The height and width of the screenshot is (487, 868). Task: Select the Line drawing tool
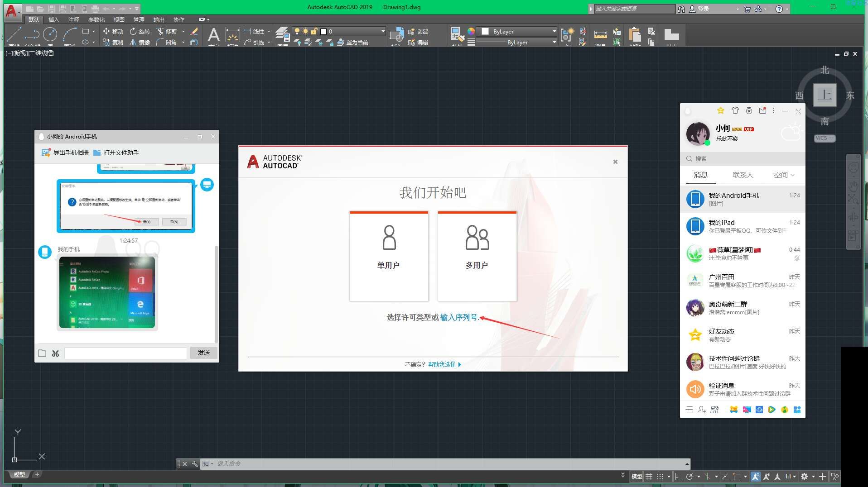pyautogui.click(x=14, y=34)
